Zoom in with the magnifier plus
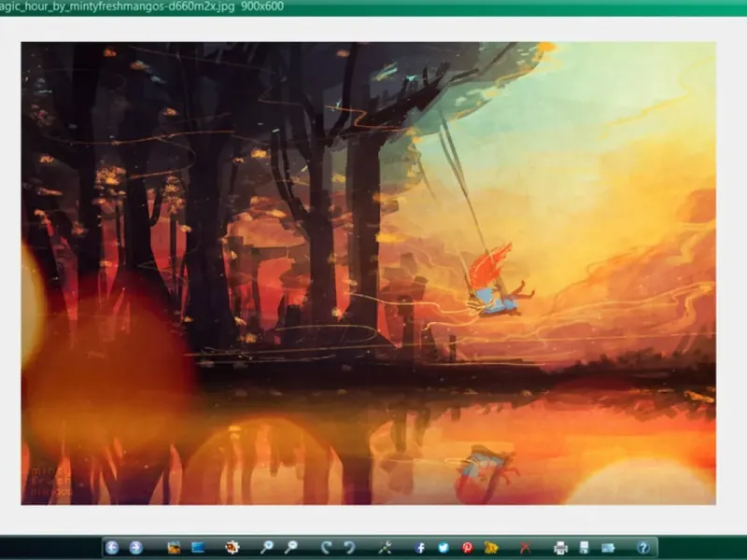Screen dimensions: 747x560 [267, 548]
